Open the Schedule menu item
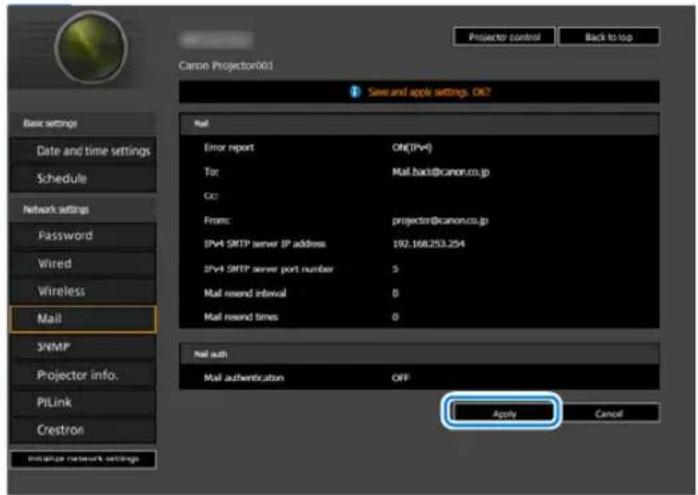This screenshot has width=698, height=495. pos(83,179)
